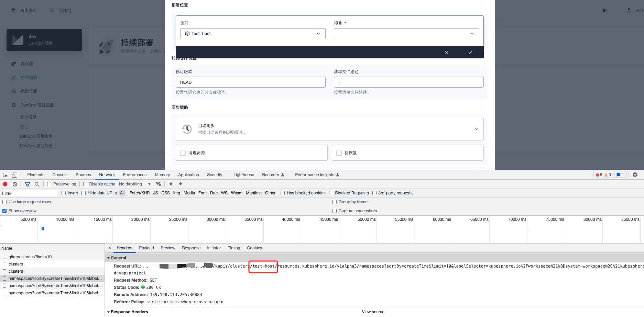The image size is (644, 317).
Task: Open the Issues panel indicator
Action: click(620, 175)
